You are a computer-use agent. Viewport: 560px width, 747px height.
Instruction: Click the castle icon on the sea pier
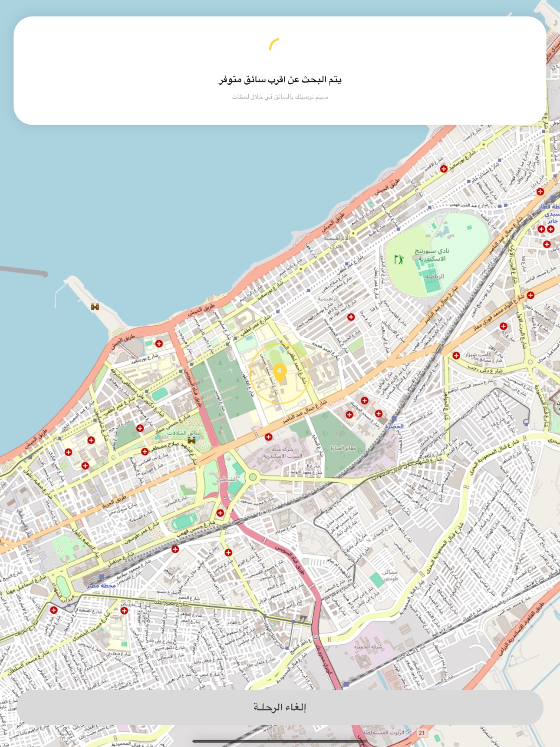(x=95, y=307)
